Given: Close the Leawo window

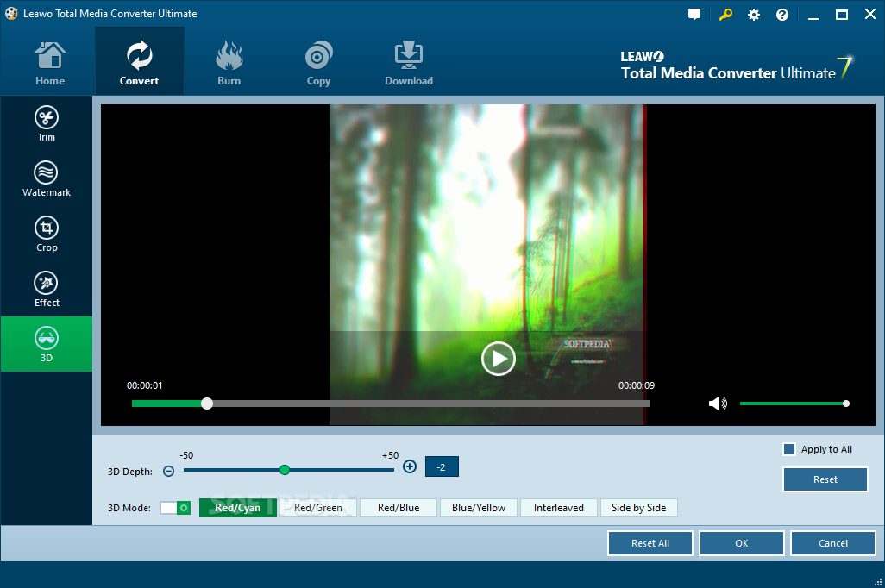Looking at the screenshot, I should (x=870, y=14).
